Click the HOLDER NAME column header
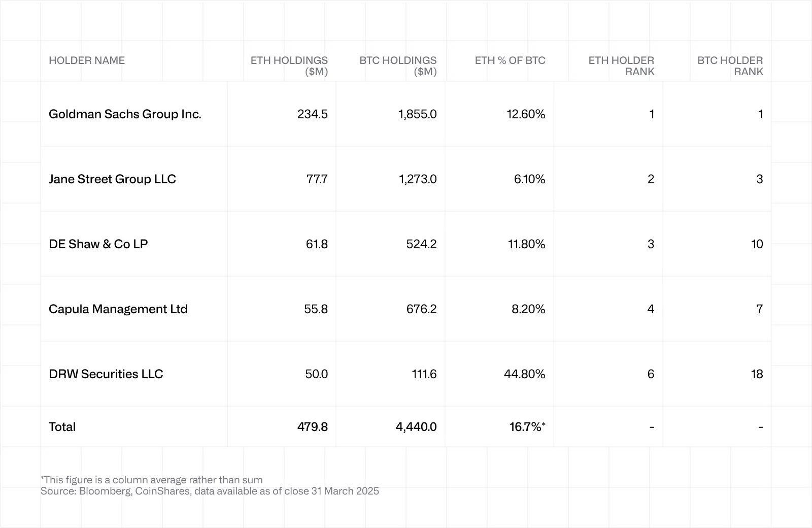The image size is (812, 528). (87, 60)
